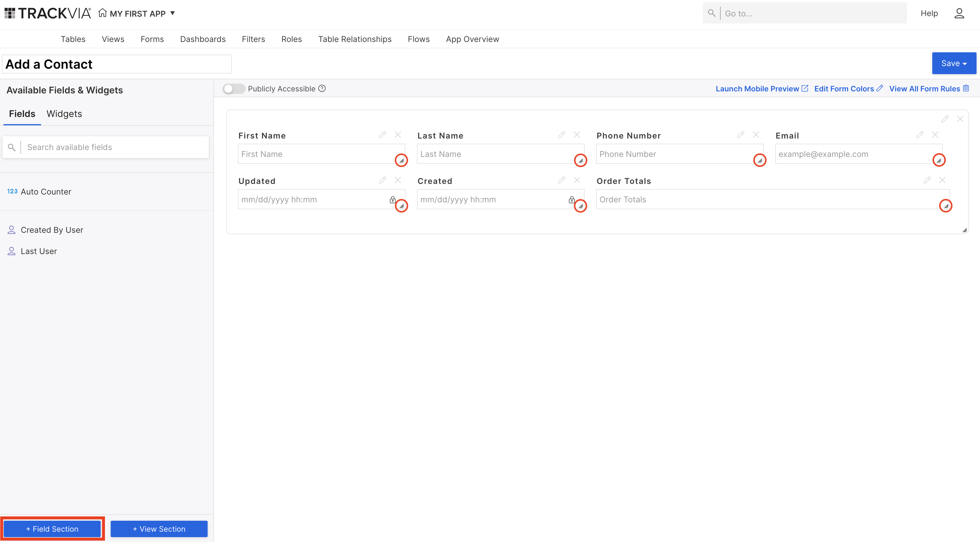Edit the Last Name field pencil icon
Image resolution: width=980 pixels, height=542 pixels.
point(562,134)
